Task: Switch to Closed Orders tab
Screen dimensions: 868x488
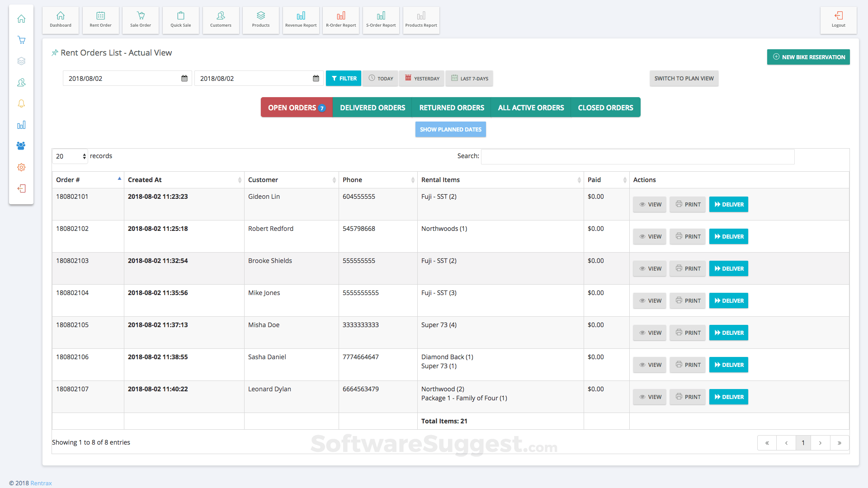Action: [605, 108]
